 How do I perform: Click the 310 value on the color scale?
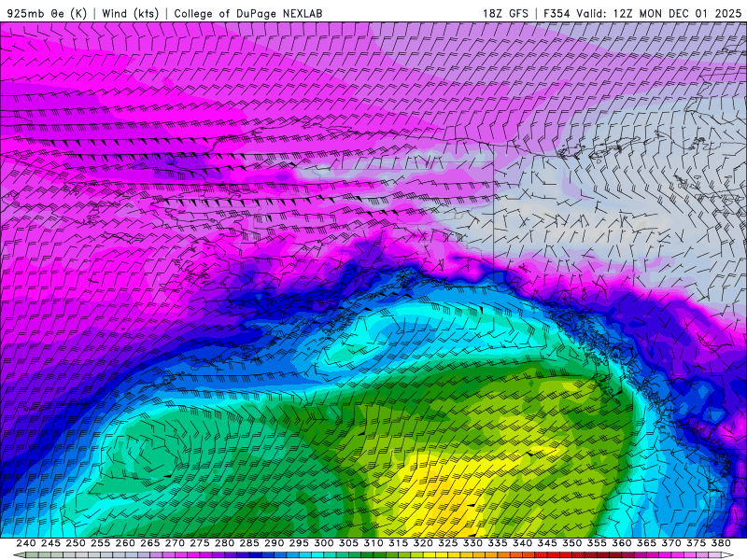coord(373,543)
